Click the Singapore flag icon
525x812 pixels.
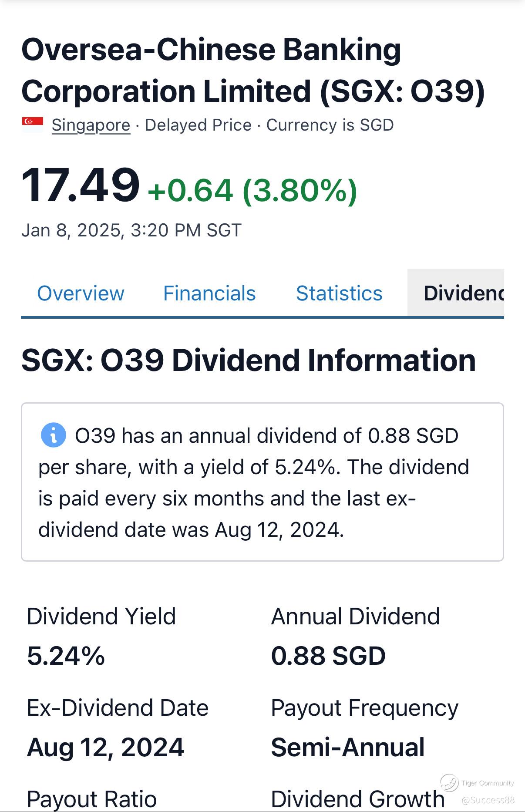click(x=33, y=125)
